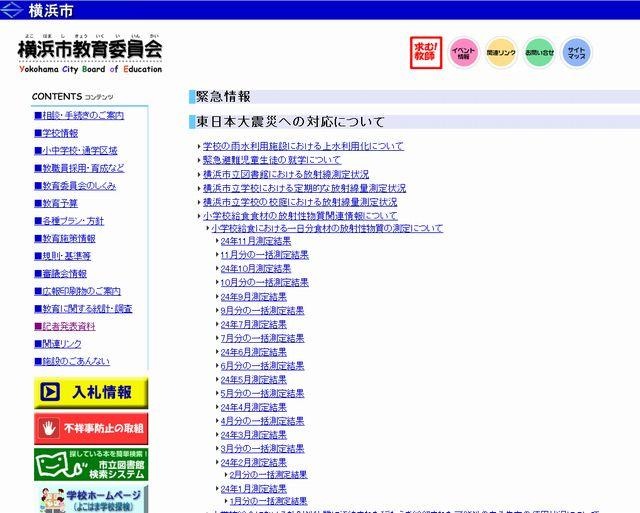Open the 4月分の一括測定結果 link

tap(262, 421)
